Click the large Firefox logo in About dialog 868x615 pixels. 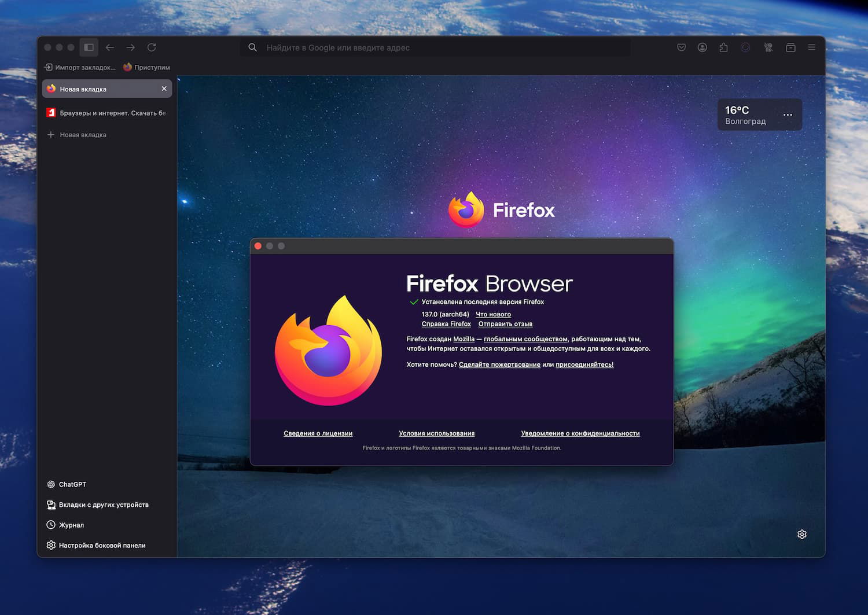pyautogui.click(x=328, y=351)
